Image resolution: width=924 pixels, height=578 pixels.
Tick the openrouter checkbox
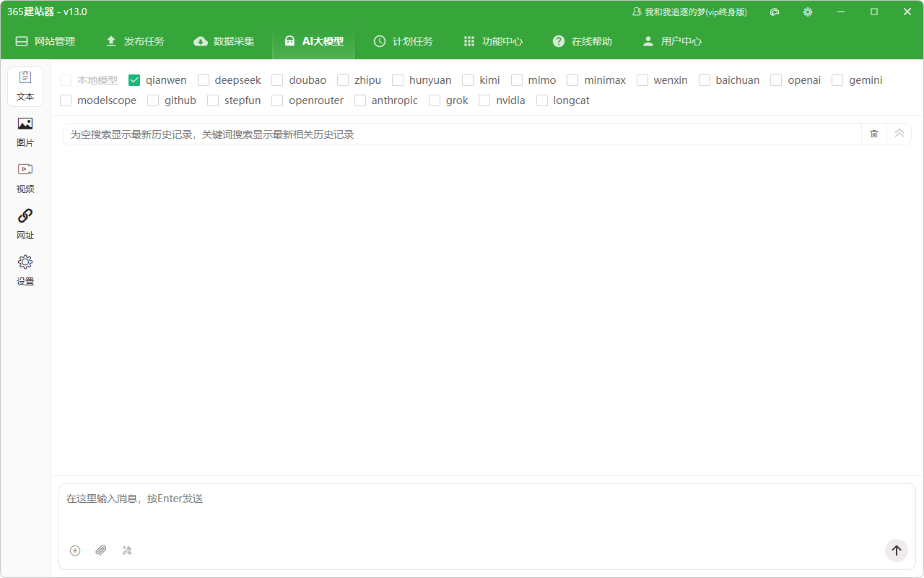277,100
